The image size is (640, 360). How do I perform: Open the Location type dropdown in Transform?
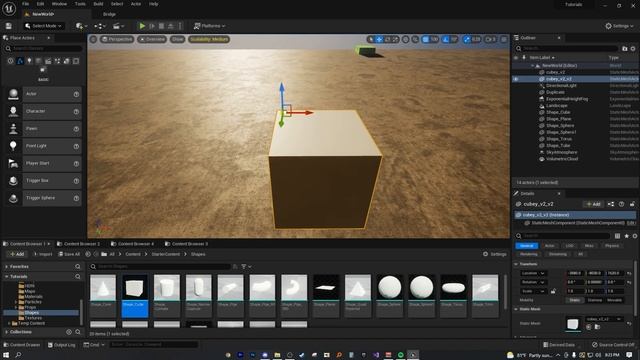(x=533, y=273)
